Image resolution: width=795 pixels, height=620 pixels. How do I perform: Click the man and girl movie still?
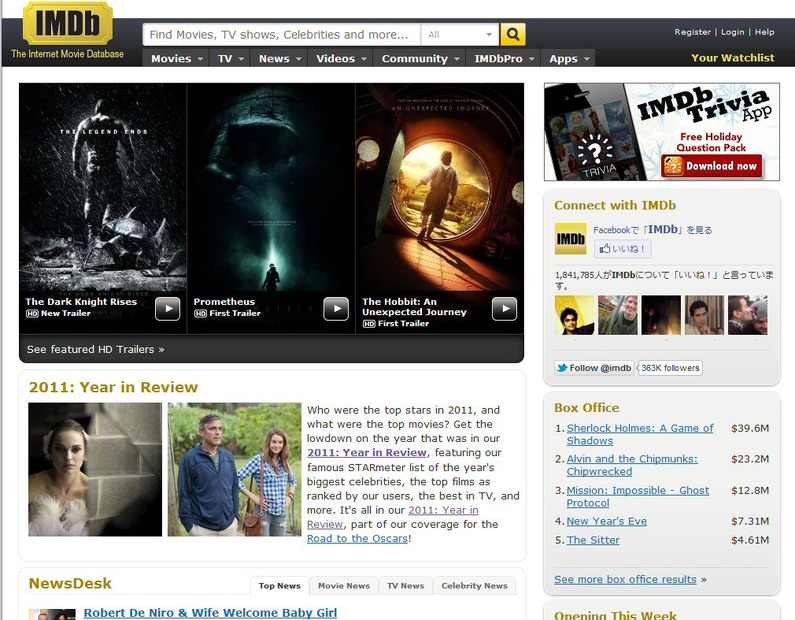[234, 469]
